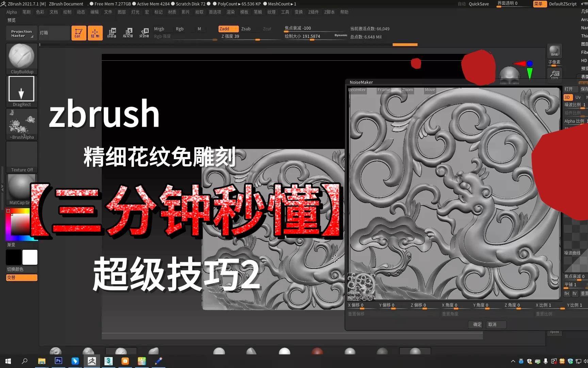Screen dimensions: 588x368
Task: Toggle Zcut mode
Action: (x=267, y=29)
